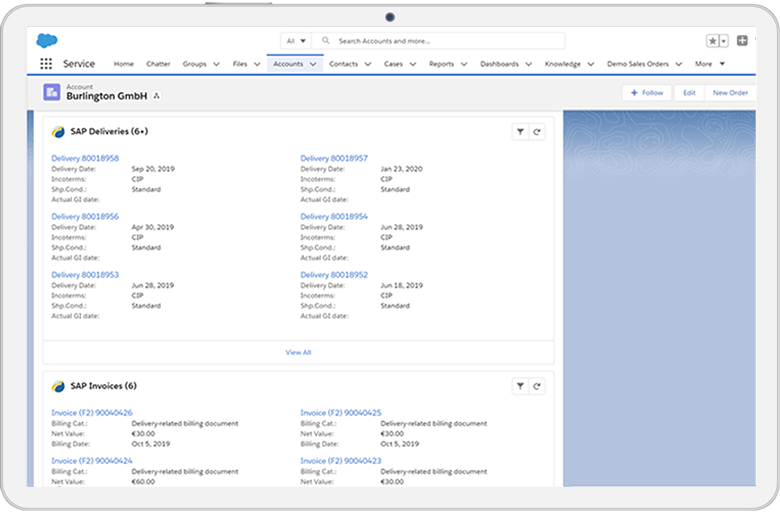Viewport: 780px width, 513px height.
Task: Click the Sep 20, 2019 delivery date
Action: 153,169
